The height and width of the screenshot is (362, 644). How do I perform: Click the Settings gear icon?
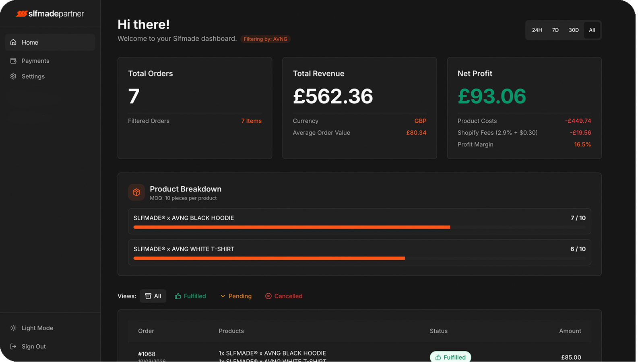click(13, 76)
